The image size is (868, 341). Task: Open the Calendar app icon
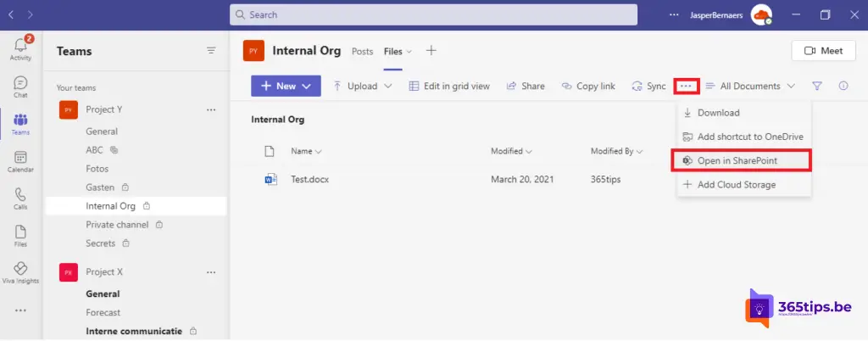[x=20, y=161]
